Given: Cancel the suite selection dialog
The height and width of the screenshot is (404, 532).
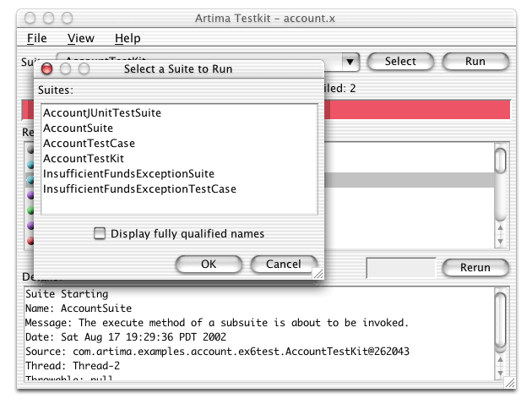Looking at the screenshot, I should click(283, 265).
